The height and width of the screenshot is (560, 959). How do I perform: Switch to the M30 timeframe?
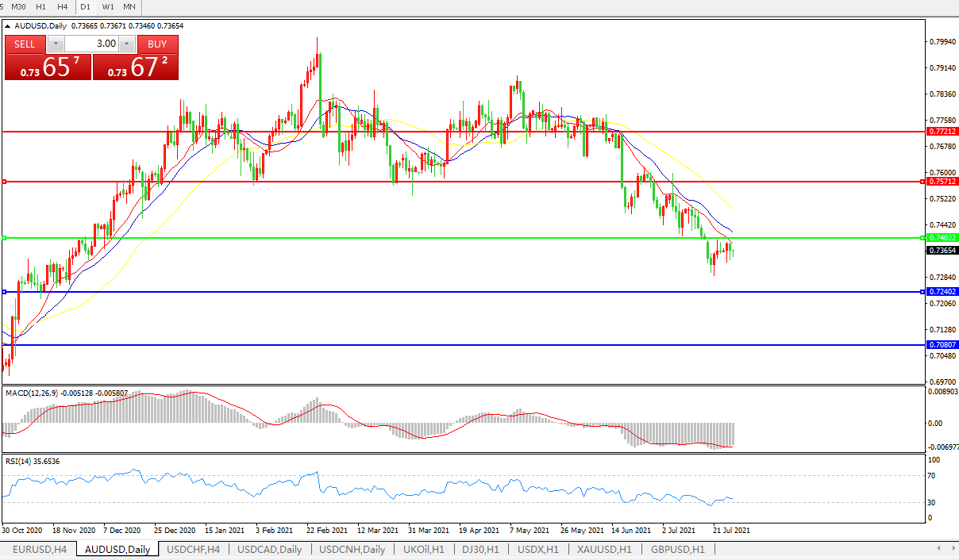click(18, 6)
